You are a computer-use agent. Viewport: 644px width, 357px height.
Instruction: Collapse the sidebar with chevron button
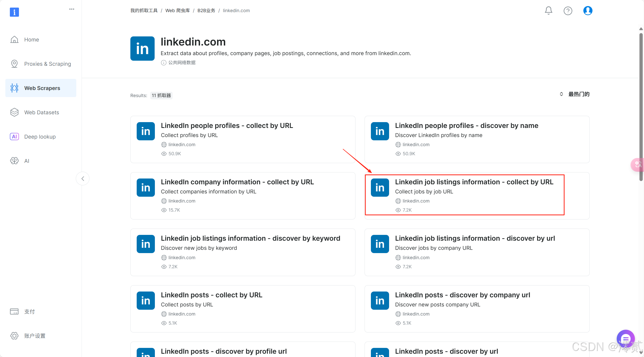pos(83,178)
